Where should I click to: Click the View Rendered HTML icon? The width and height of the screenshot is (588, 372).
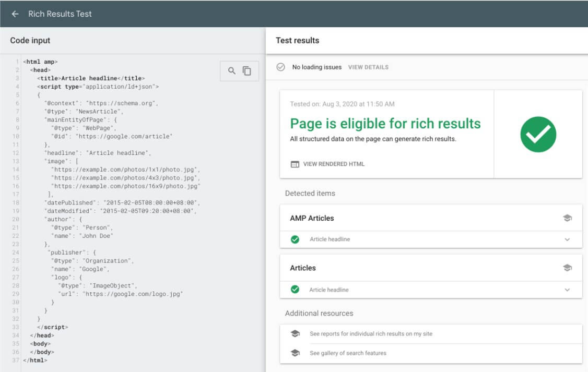click(x=295, y=164)
